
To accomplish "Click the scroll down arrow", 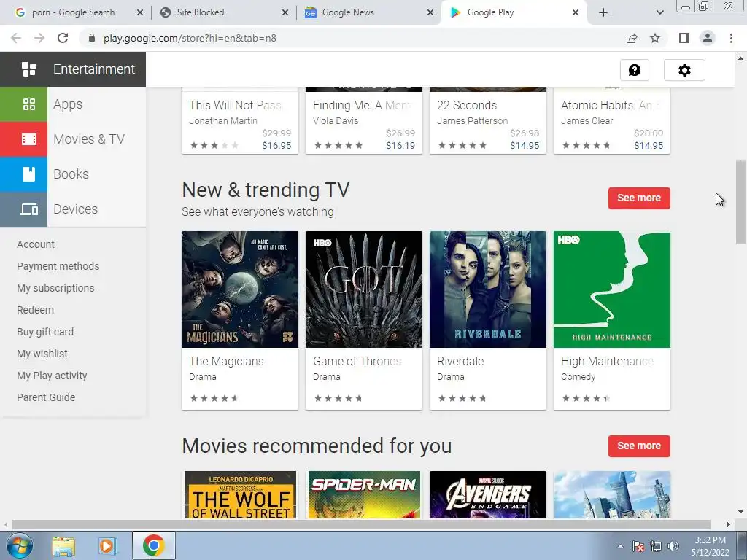I will point(740,513).
